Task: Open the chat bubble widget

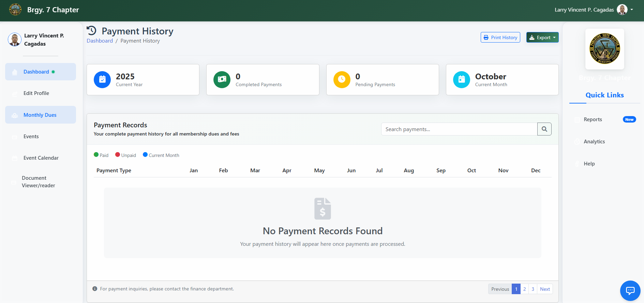Action: pyautogui.click(x=630, y=290)
